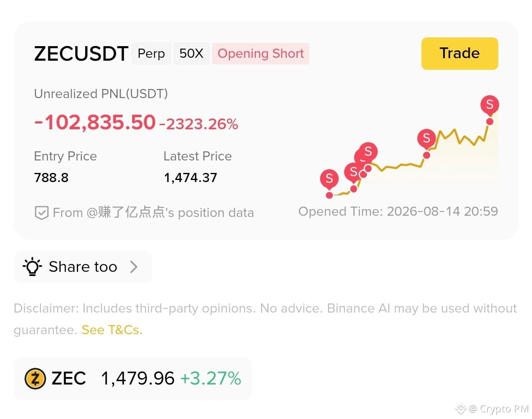
Task: Click the verified position data shield icon
Action: (41, 213)
